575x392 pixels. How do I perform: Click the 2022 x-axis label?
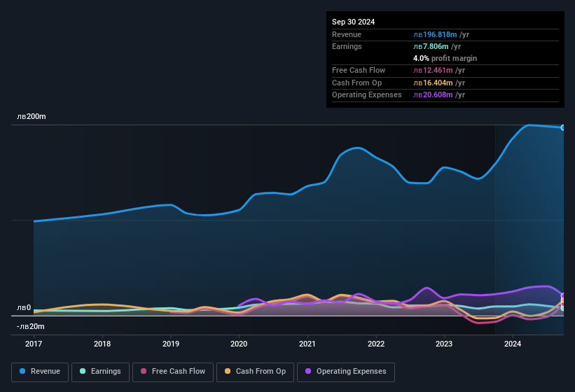click(376, 344)
